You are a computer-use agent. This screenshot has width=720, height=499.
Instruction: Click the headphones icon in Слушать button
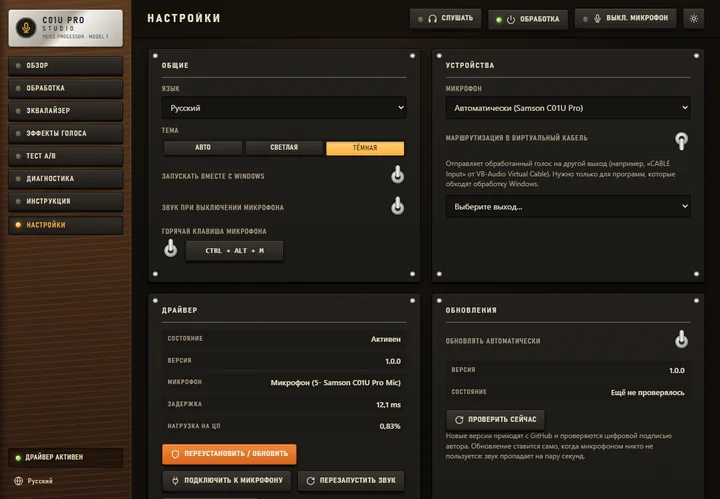pos(432,19)
